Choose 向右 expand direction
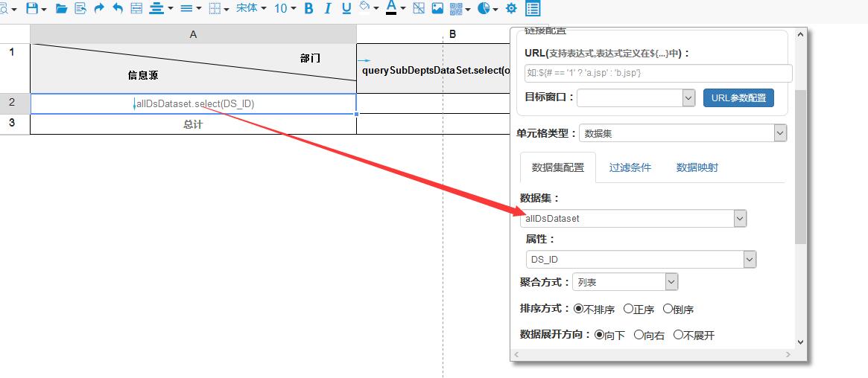 pyautogui.click(x=639, y=335)
